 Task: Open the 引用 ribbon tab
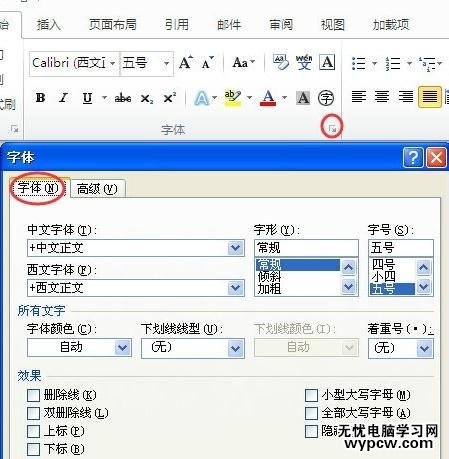click(177, 24)
